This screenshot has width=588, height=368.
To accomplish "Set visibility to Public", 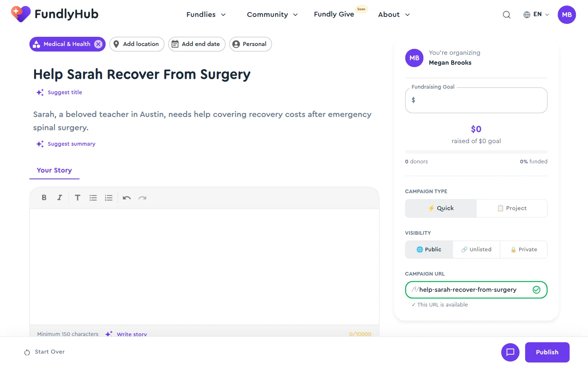I will pyautogui.click(x=429, y=250).
